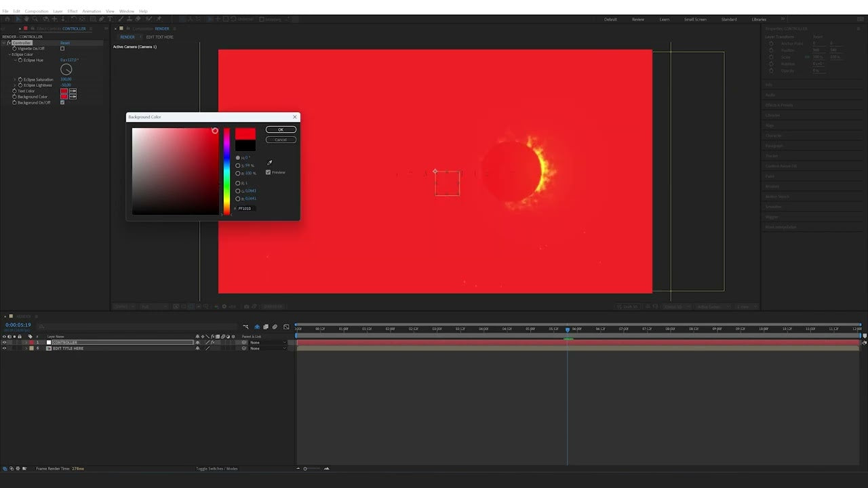This screenshot has width=868, height=488.
Task: Collapse the Eclipse Color group
Action: [x=9, y=54]
